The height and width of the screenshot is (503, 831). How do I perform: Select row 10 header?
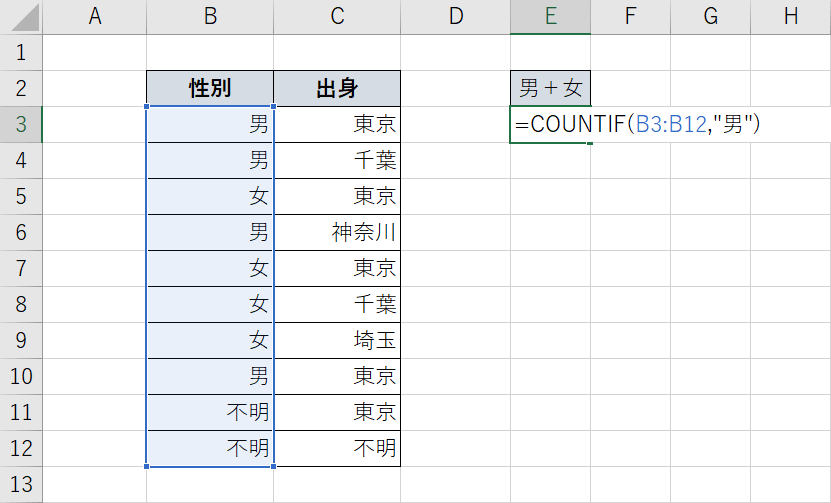[21, 377]
